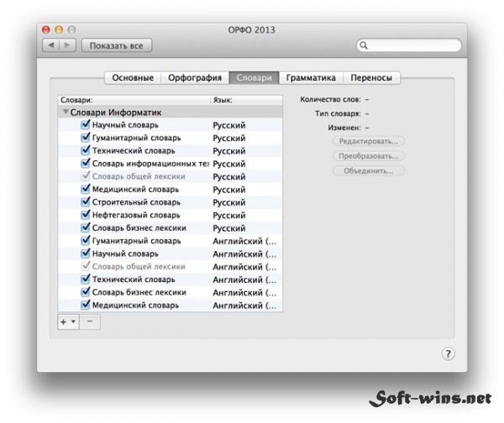Toggle Russian Словарь бизнес лексики checkbox
The image size is (504, 423).
(86, 227)
